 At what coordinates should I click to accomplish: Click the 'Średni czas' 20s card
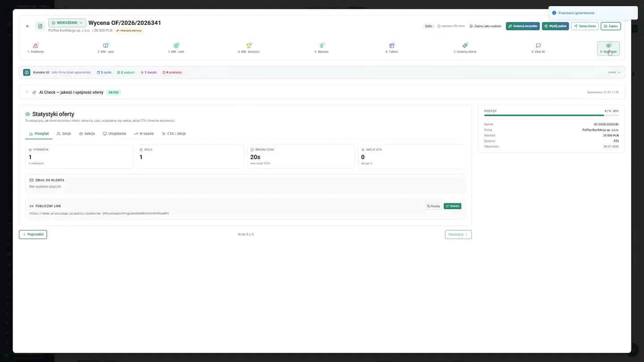(301, 156)
